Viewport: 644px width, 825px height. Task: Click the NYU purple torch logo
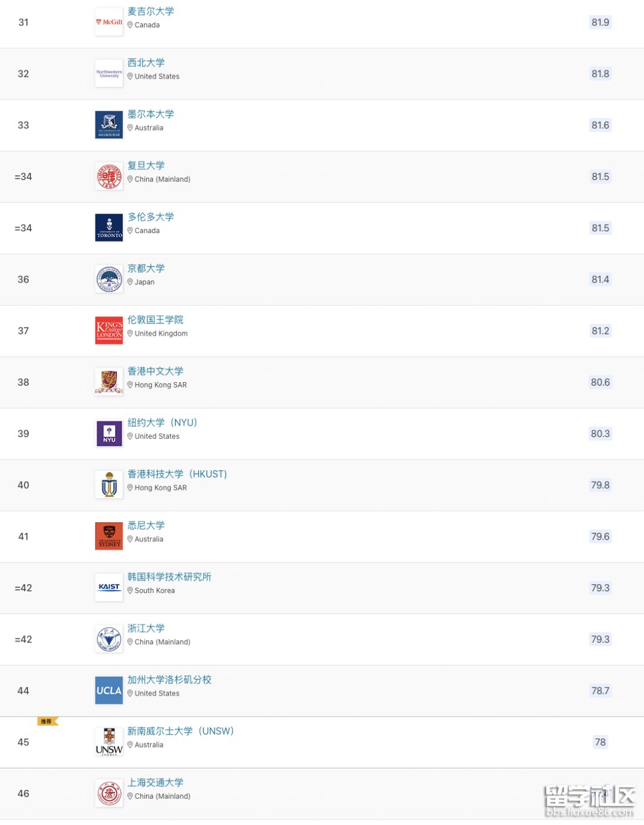109,433
